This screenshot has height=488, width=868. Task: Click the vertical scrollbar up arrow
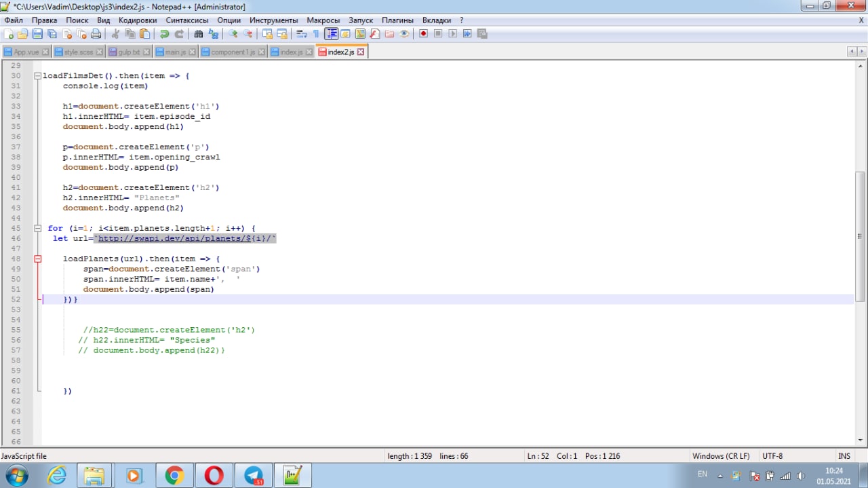tap(861, 66)
